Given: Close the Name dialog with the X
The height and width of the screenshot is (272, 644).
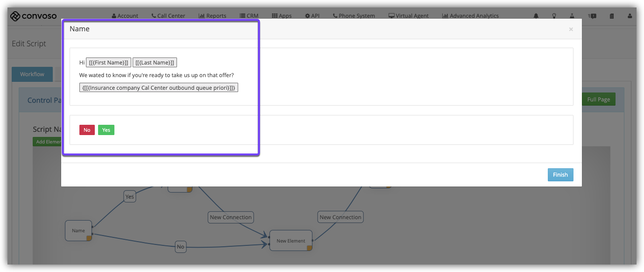Looking at the screenshot, I should 571,29.
